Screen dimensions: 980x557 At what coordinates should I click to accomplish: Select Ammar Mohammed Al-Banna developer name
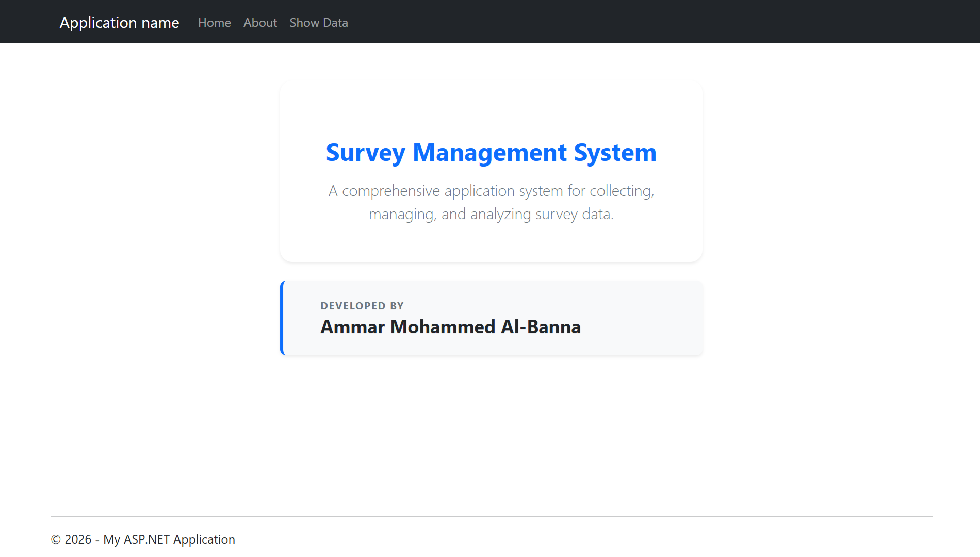(450, 326)
